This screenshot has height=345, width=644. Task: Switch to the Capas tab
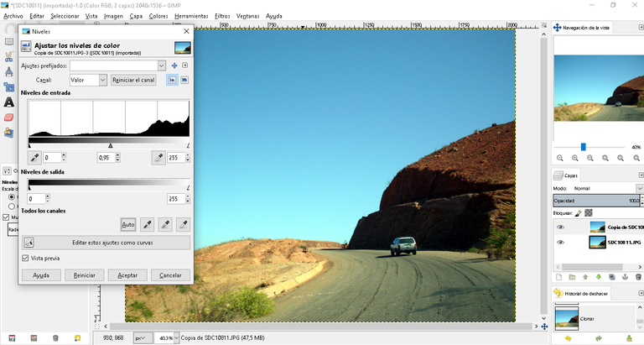coord(566,175)
